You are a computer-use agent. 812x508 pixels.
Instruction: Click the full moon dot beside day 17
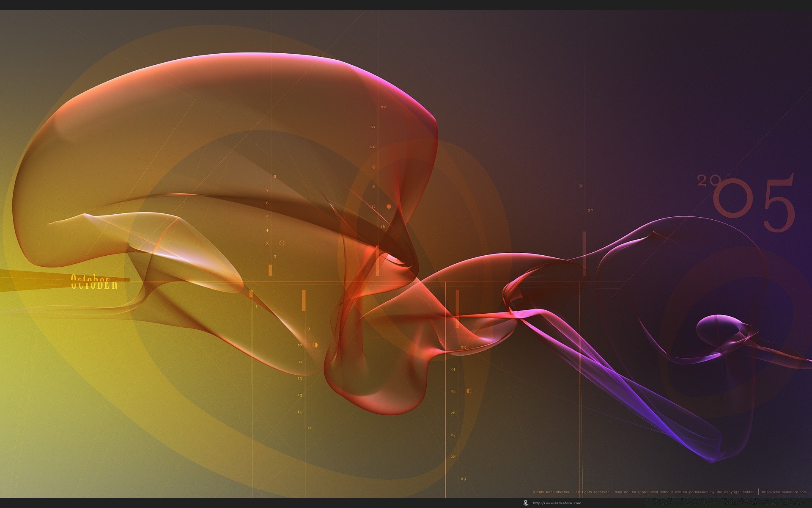(x=389, y=207)
